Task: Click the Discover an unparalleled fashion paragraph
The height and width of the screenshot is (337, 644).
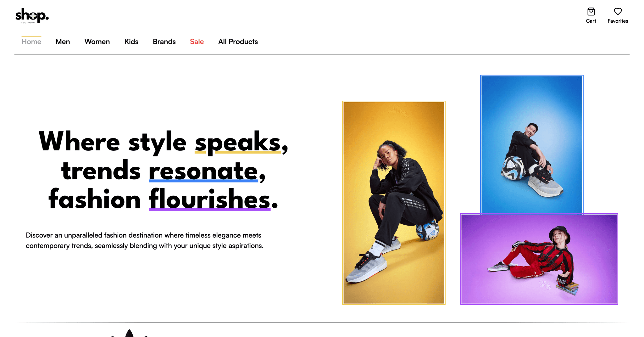Action: point(145,240)
